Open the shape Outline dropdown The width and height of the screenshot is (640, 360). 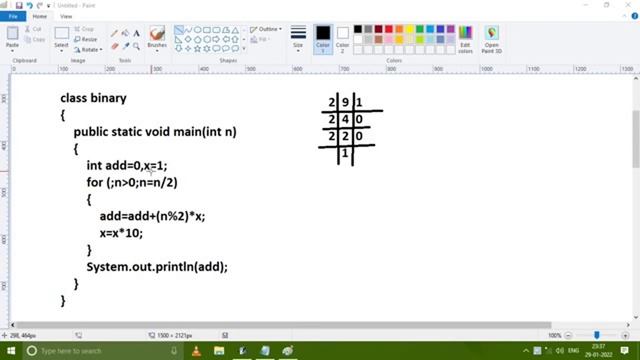pyautogui.click(x=266, y=29)
